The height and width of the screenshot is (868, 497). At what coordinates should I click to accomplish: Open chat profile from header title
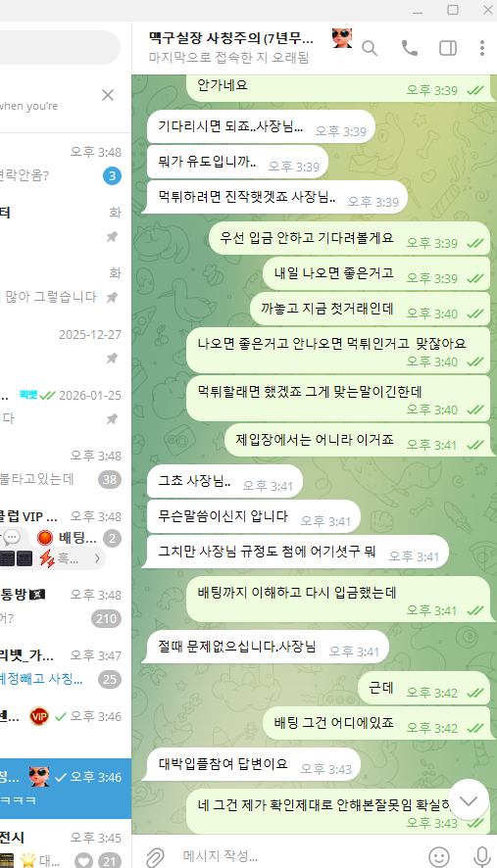[231, 38]
